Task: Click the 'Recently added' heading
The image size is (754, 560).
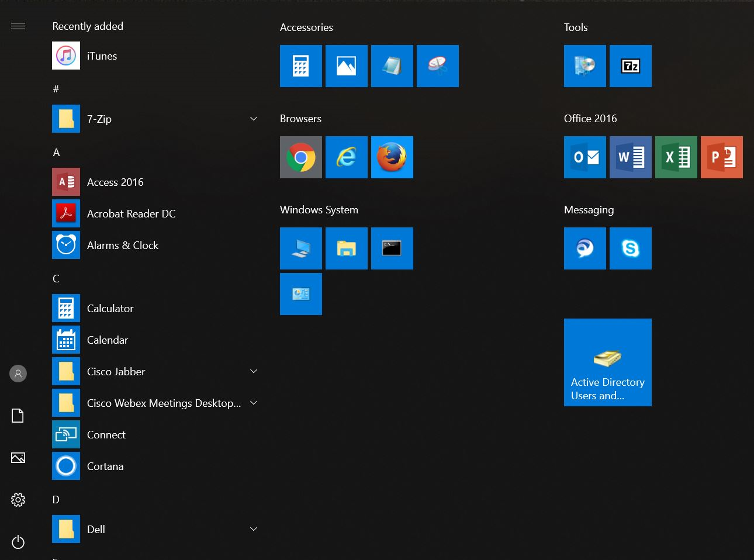Action: [88, 26]
